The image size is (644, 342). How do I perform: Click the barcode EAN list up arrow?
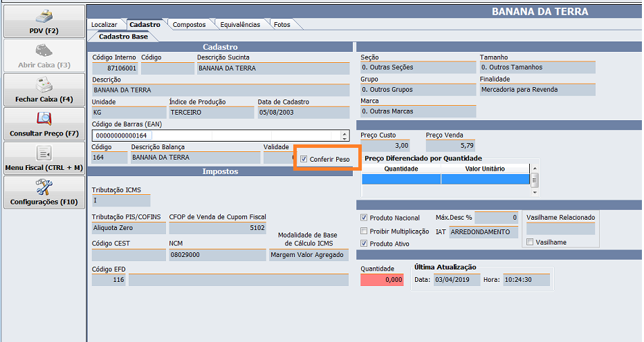(344, 133)
